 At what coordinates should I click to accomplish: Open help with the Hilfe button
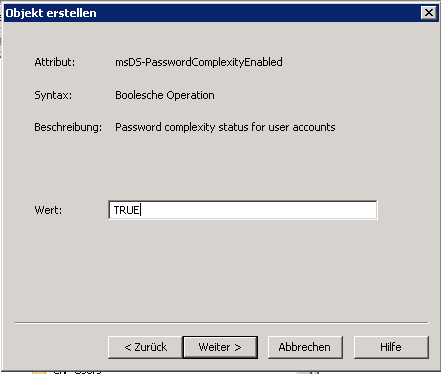[391, 347]
